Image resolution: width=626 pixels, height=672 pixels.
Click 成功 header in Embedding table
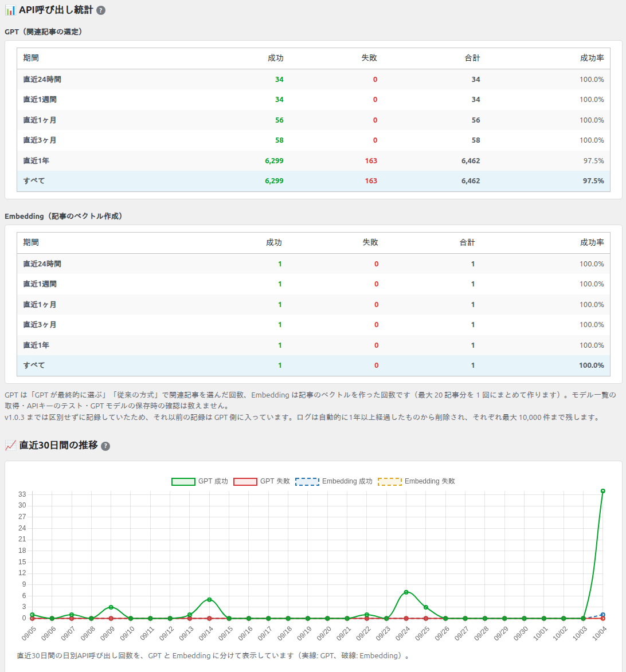point(274,242)
